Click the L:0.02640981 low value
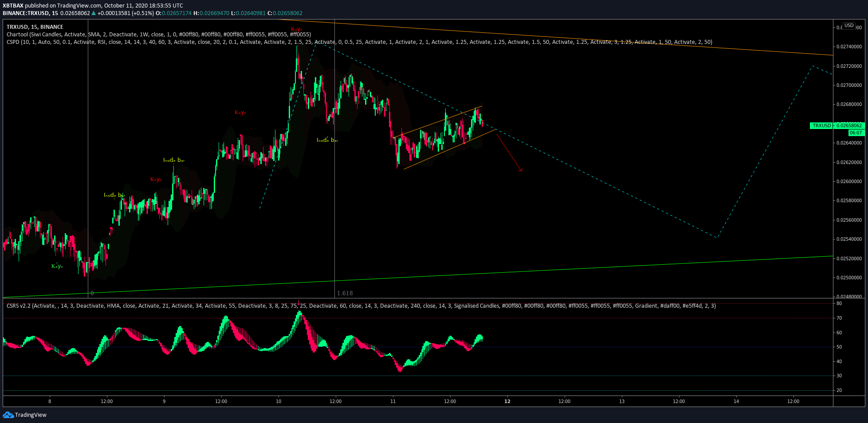 (x=248, y=13)
